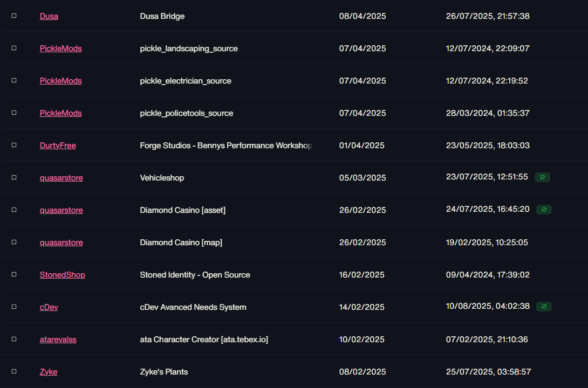Open the cDev author link
The image size is (588, 388).
(x=49, y=307)
